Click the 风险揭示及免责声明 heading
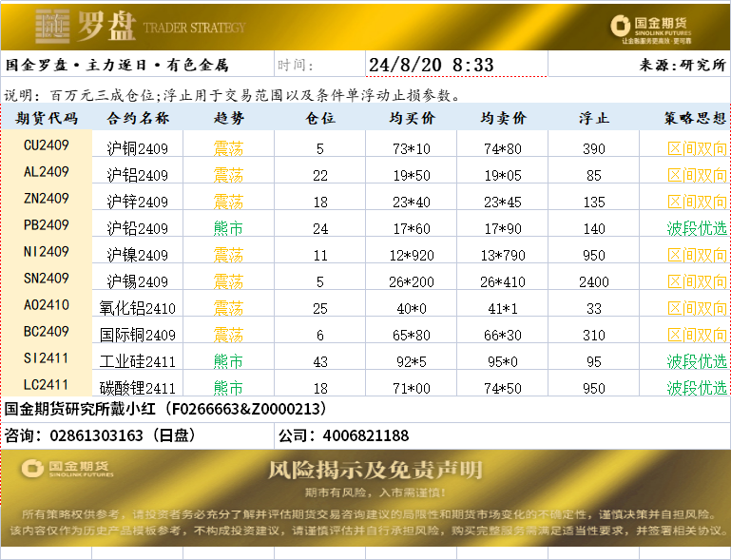This screenshot has height=560, width=731. tap(375, 470)
